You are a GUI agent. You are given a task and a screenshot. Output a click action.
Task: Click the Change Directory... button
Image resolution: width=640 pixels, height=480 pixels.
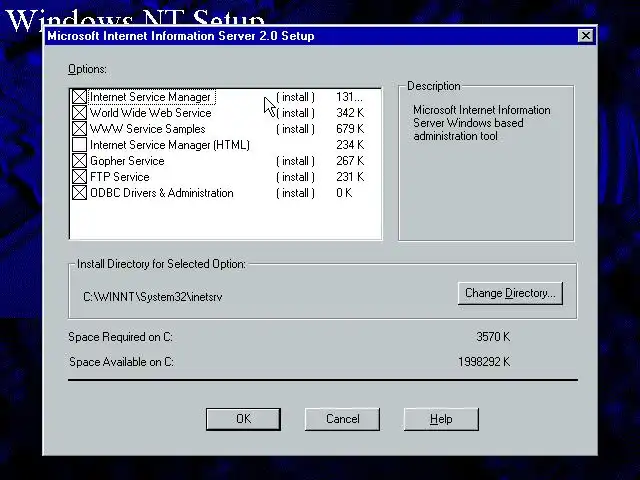[x=510, y=293]
